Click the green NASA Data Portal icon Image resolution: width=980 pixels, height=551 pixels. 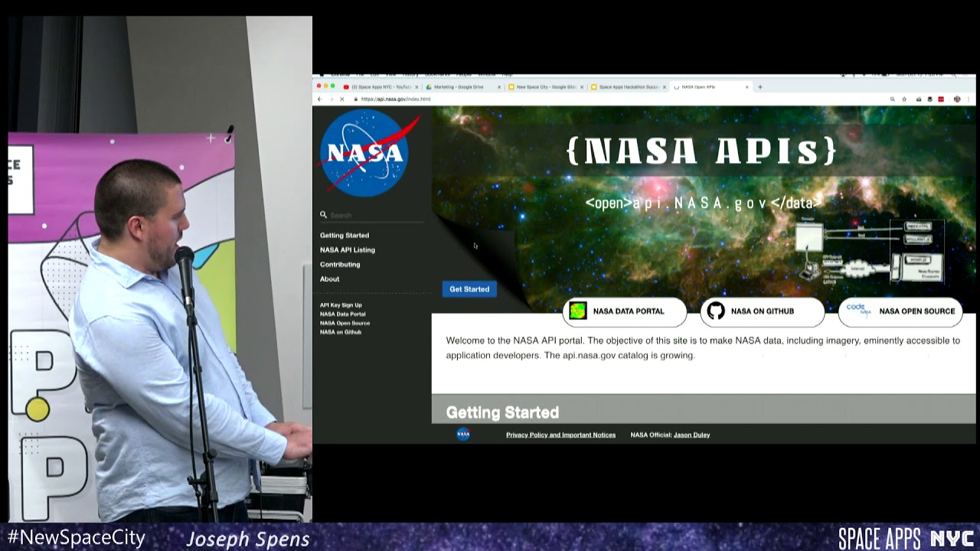click(x=578, y=311)
